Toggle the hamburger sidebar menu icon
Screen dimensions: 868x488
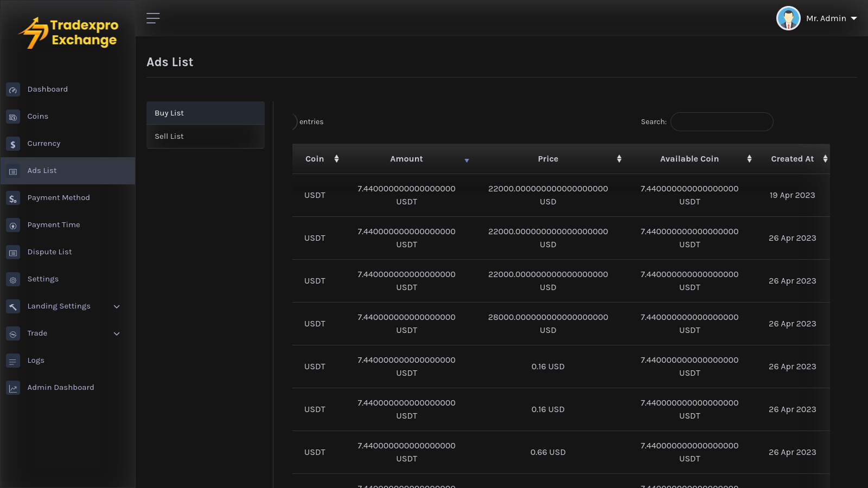(153, 18)
